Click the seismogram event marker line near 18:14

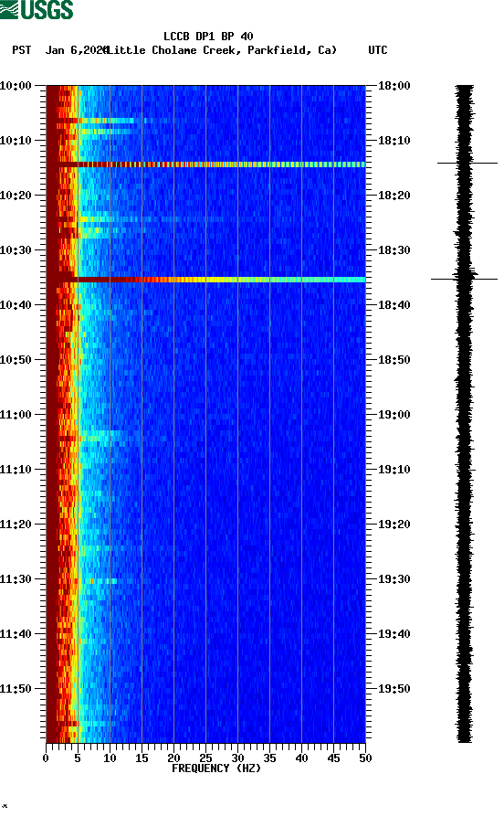pyautogui.click(x=467, y=164)
